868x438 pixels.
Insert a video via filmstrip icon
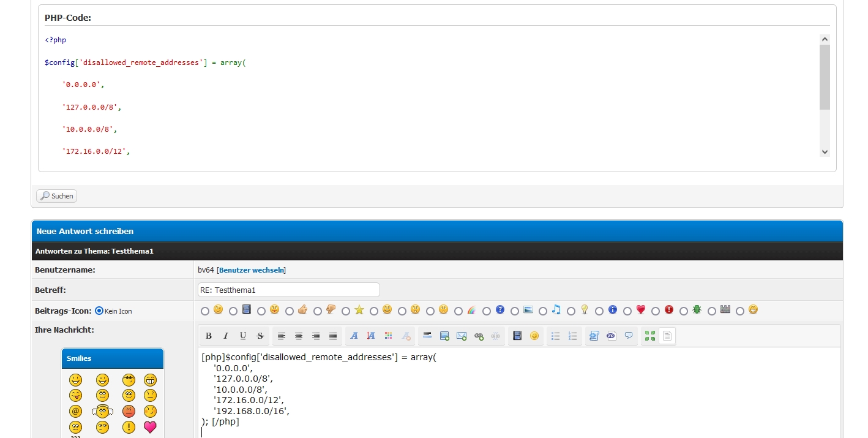coord(517,336)
